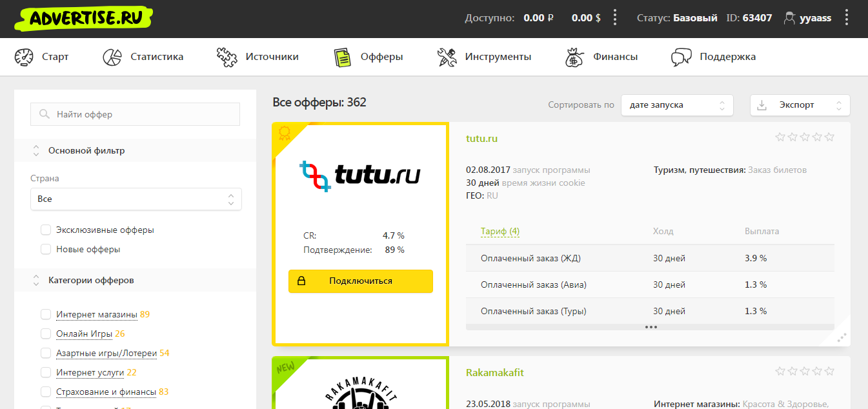Viewport: 868px width, 409px height.
Task: Click the ID: 63407 text
Action: pyautogui.click(x=749, y=18)
